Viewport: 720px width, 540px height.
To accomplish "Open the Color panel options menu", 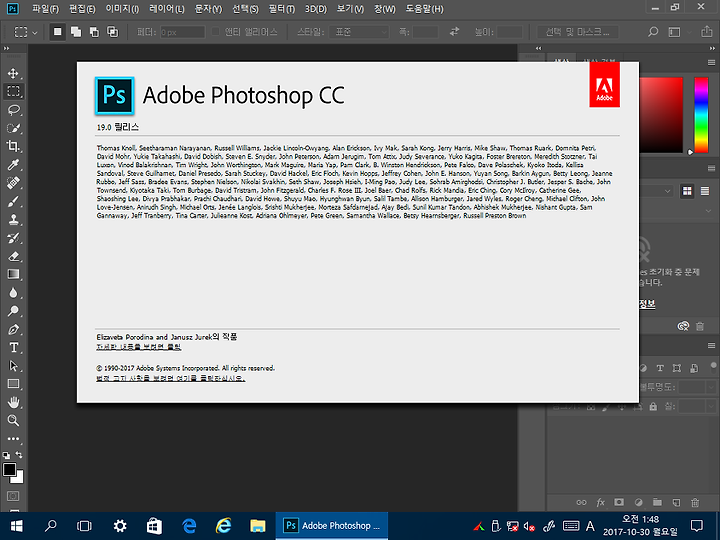I will coord(711,62).
